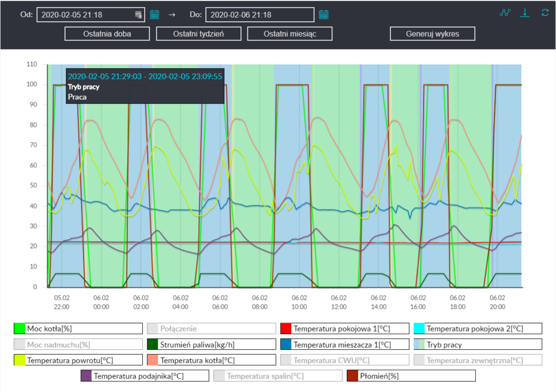Click the small picker icon inside the Od field
The width and height of the screenshot is (556, 392).
click(x=138, y=14)
